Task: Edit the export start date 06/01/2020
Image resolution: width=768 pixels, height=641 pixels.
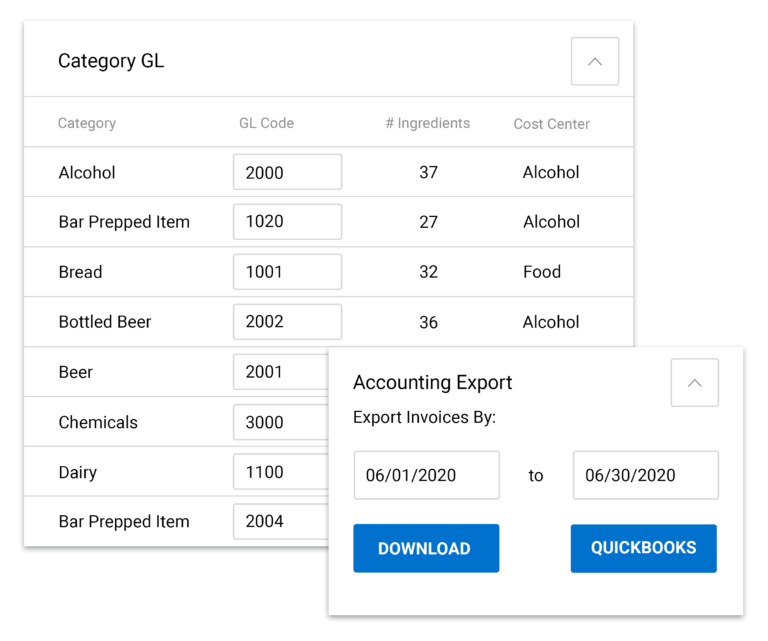Action: 426,475
